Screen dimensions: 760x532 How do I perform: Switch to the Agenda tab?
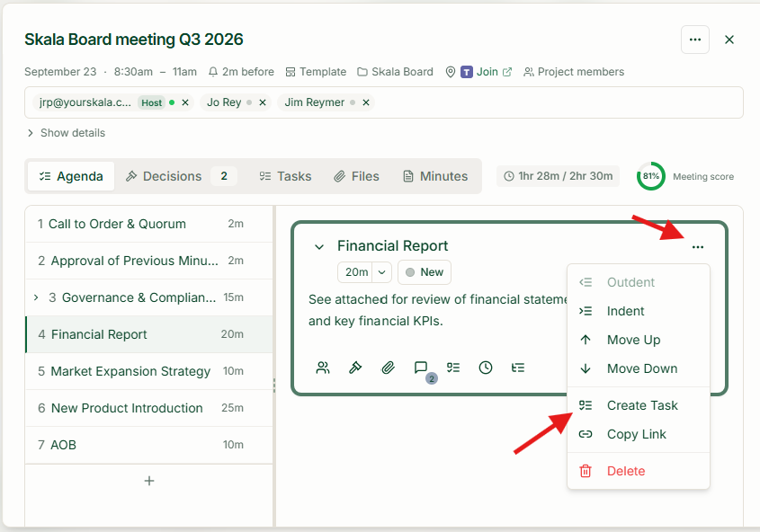coord(71,176)
